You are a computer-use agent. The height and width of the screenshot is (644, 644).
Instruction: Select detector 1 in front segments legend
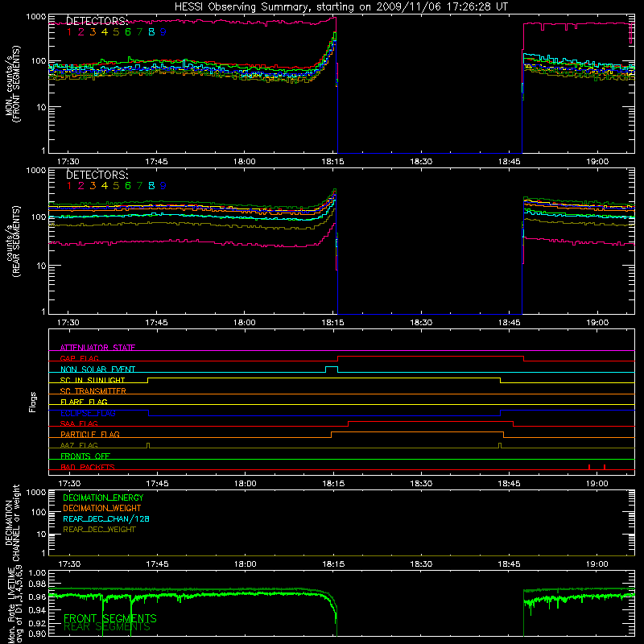[69, 32]
